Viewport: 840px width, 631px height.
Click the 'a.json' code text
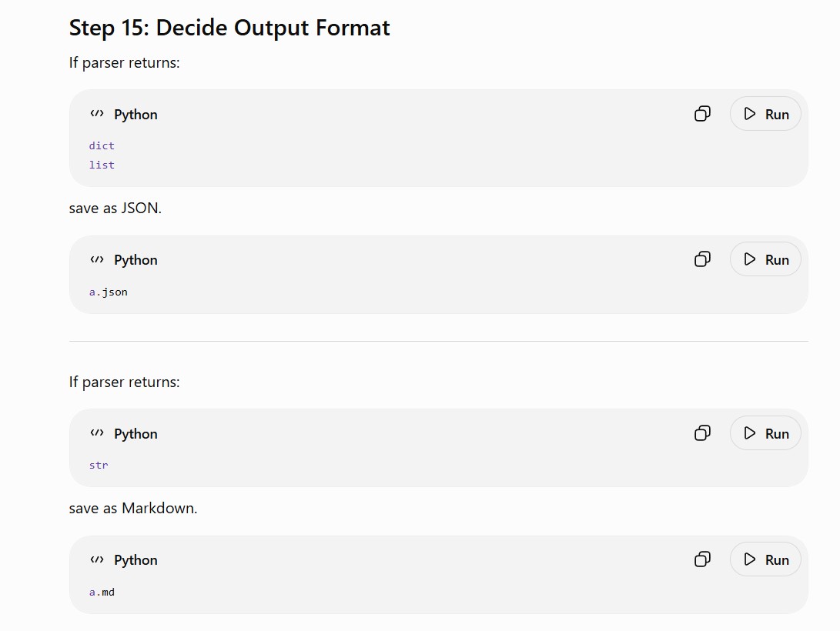click(x=109, y=292)
